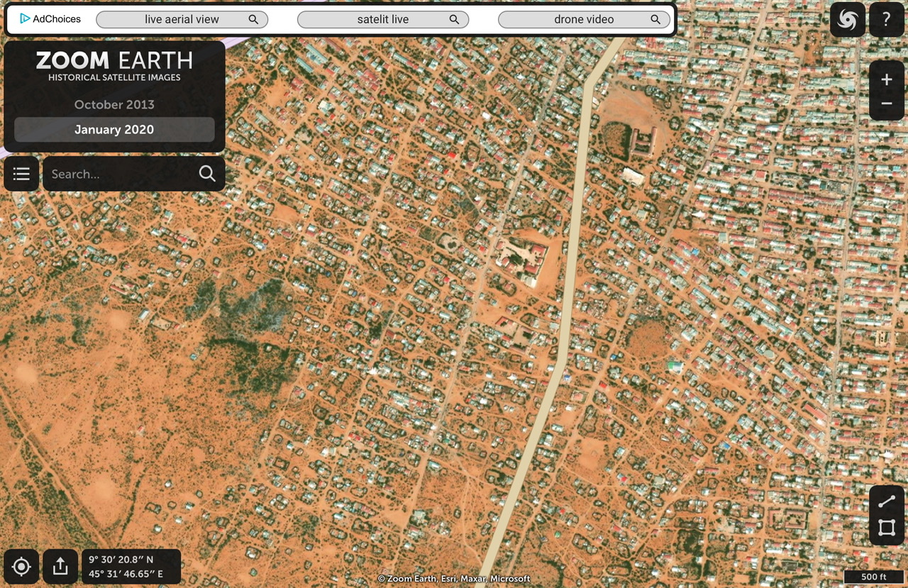Screen dimensions: 908x588
Task: Click the Search text field
Action: pos(121,174)
